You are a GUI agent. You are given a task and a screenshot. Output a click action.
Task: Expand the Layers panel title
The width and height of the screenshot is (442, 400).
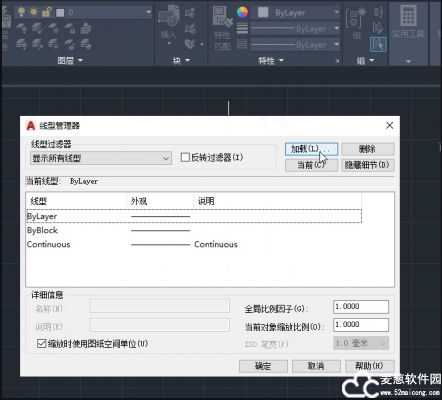(70, 60)
